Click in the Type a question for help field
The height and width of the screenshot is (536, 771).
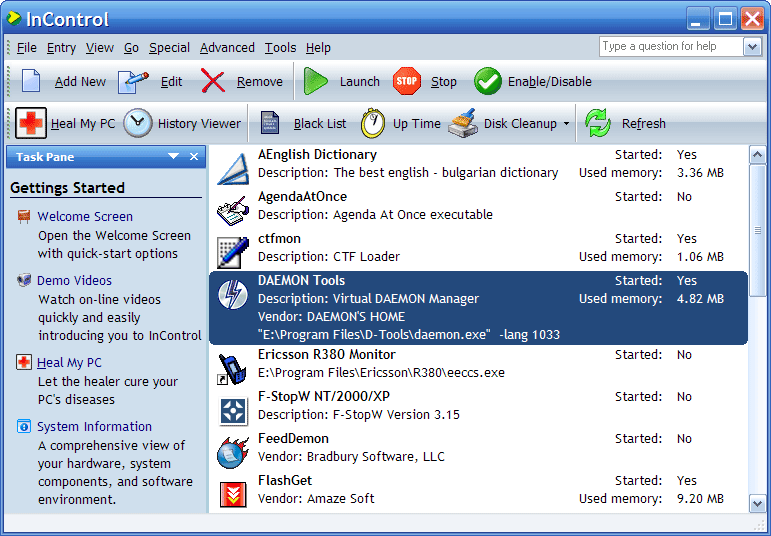point(671,47)
